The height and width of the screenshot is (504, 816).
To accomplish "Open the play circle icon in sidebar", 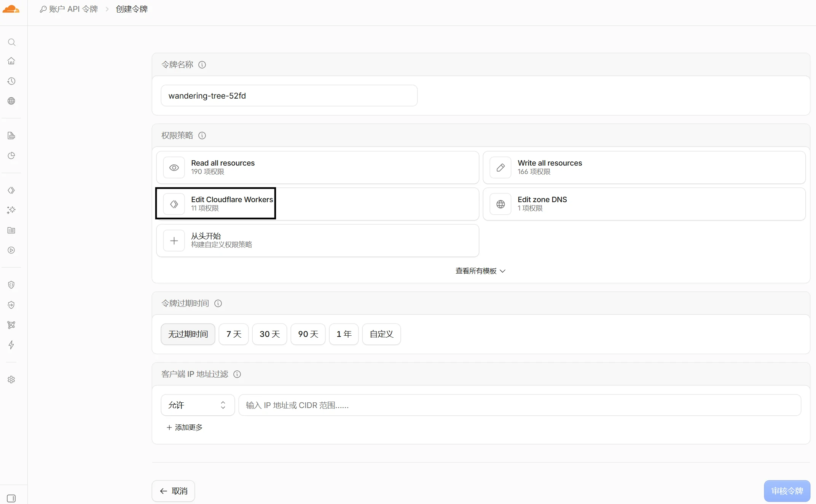I will coord(11,250).
